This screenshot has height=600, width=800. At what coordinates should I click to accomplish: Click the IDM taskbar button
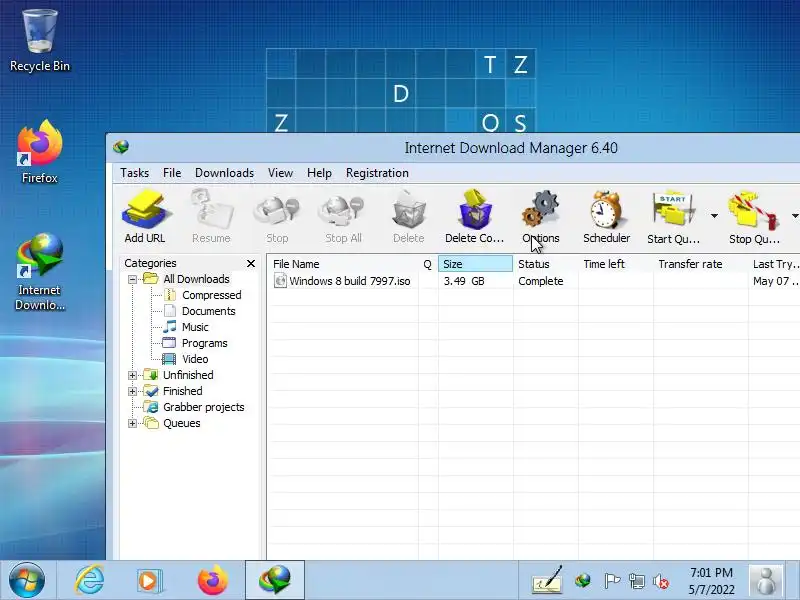click(275, 580)
